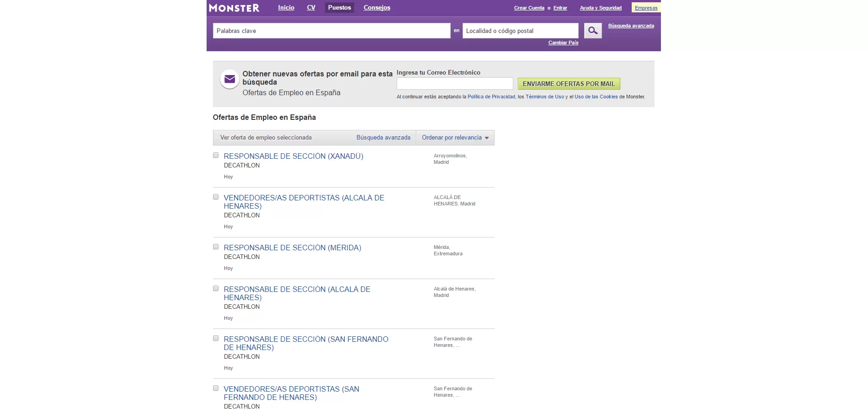Screen dimensions: 868x415
Task: Open job VENDEDORES/AS DEPORTISTAS (ALCALÁ DE HENARES)
Action: (304, 202)
